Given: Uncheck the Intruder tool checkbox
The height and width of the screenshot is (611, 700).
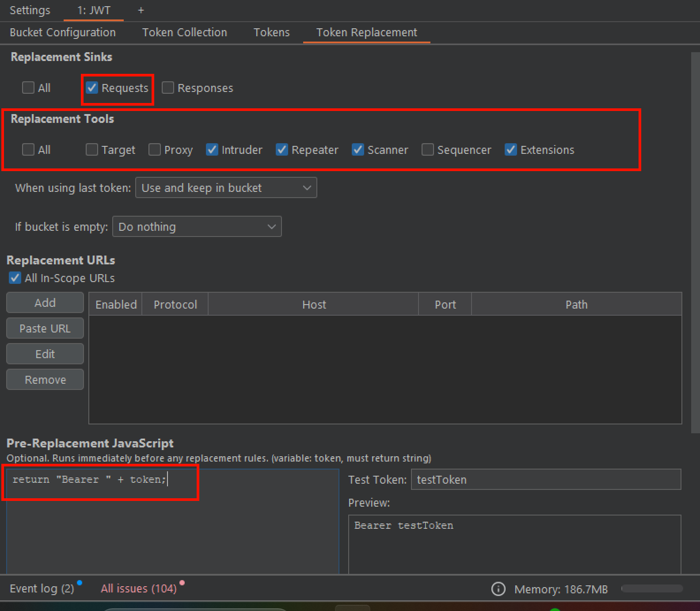Looking at the screenshot, I should pos(212,149).
